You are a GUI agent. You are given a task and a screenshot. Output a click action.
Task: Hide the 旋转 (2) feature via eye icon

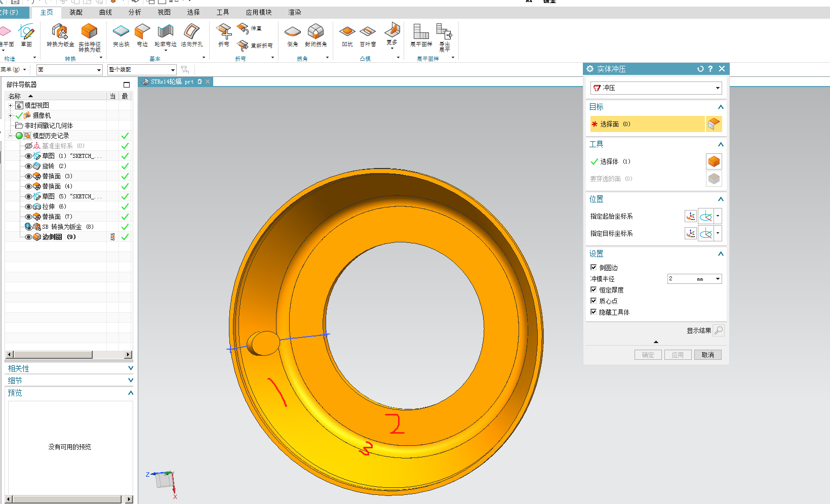pyautogui.click(x=28, y=166)
